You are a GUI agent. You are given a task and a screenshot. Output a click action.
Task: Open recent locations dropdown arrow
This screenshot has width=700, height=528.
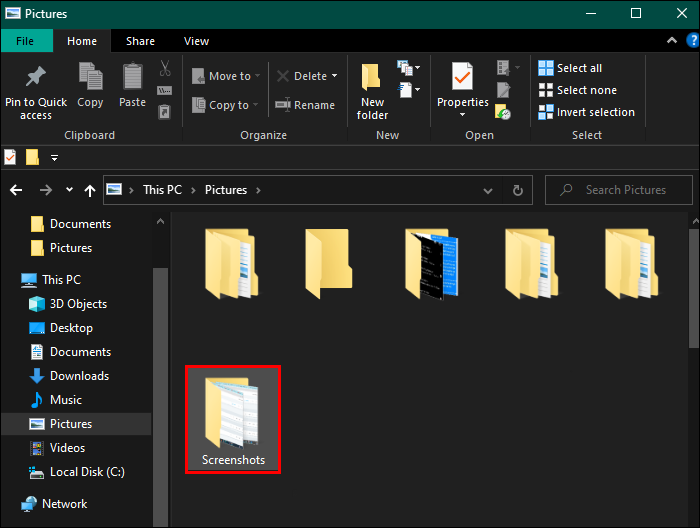point(69,190)
